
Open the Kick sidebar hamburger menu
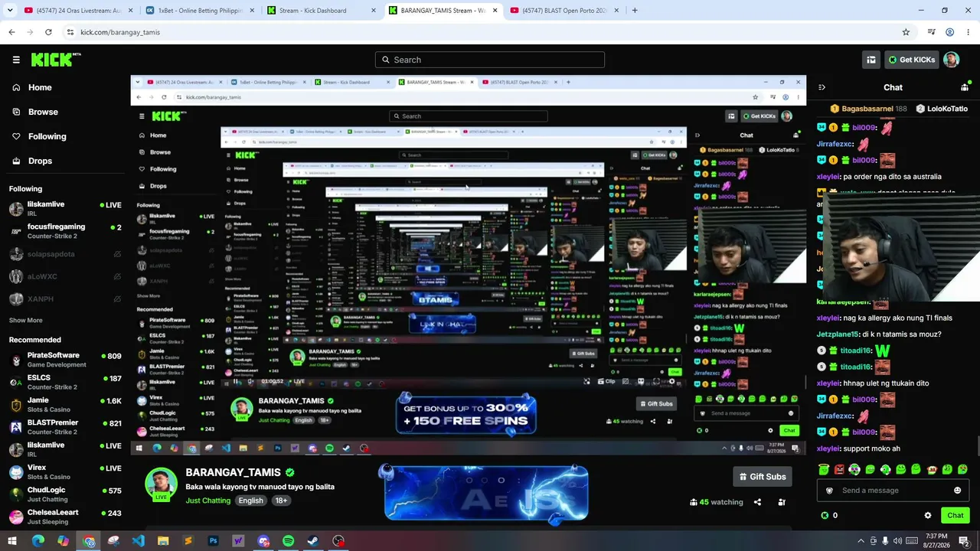pos(16,60)
